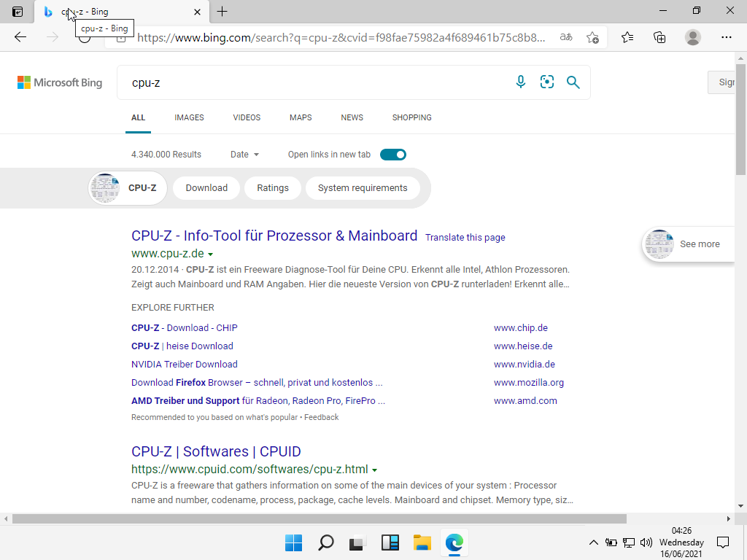Open CPU-Z - Download - CHIP link

click(x=185, y=327)
